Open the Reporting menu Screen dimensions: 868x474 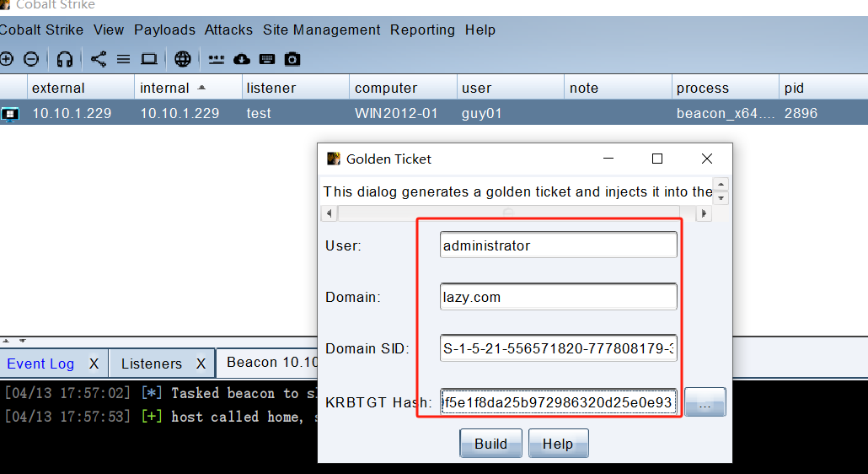pyautogui.click(x=422, y=30)
